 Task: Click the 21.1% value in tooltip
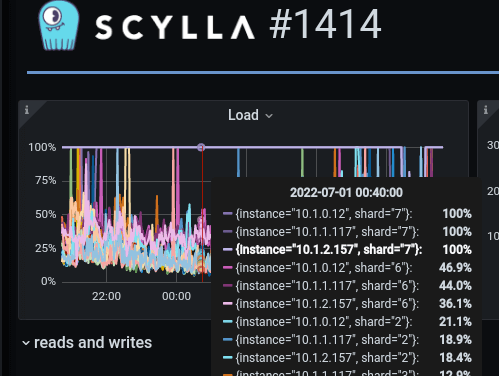click(x=455, y=322)
